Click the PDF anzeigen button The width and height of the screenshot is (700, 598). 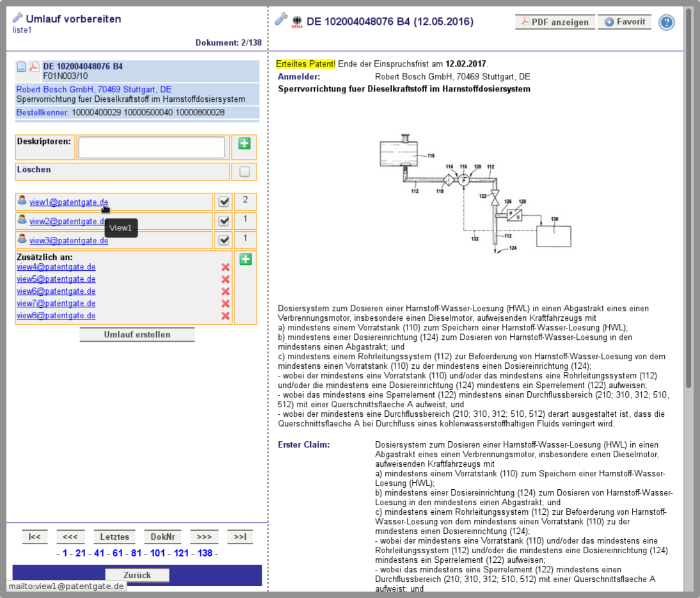tap(555, 22)
